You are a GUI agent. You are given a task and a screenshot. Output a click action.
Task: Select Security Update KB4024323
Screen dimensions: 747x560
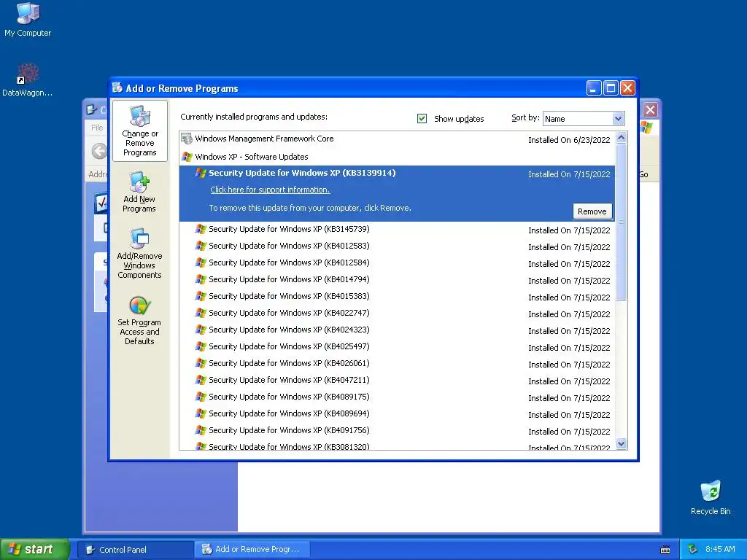(x=397, y=330)
